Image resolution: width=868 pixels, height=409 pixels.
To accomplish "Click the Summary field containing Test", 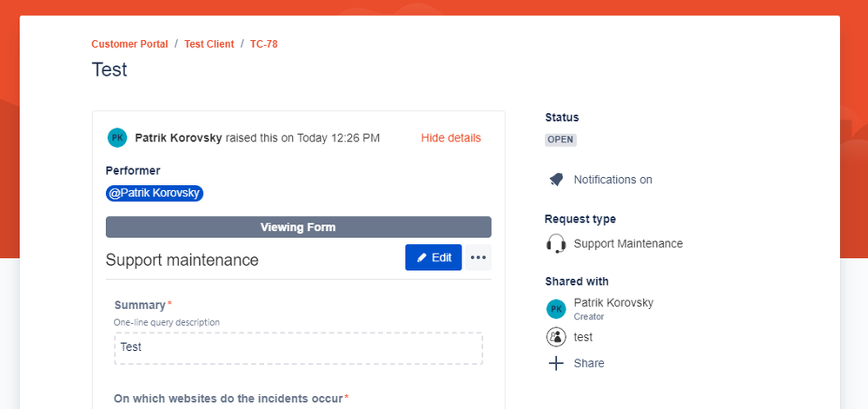I will 298,348.
